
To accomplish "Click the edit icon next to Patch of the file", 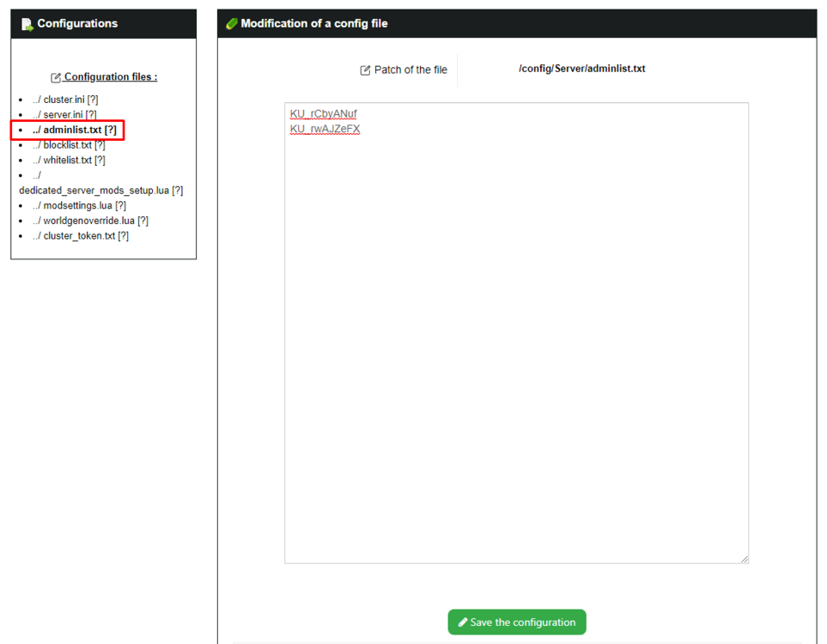I will point(365,70).
